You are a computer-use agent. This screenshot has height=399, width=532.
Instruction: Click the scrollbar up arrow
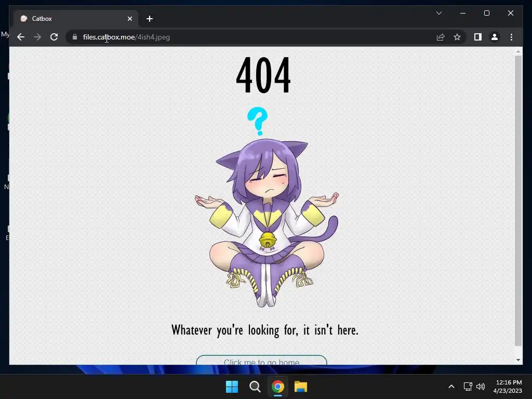pyautogui.click(x=518, y=51)
